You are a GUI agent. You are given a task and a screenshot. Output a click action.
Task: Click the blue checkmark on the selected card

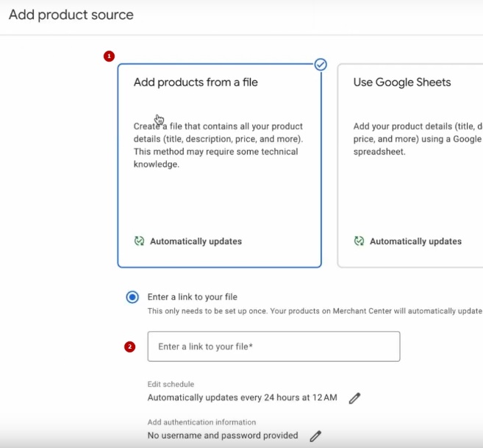click(321, 65)
